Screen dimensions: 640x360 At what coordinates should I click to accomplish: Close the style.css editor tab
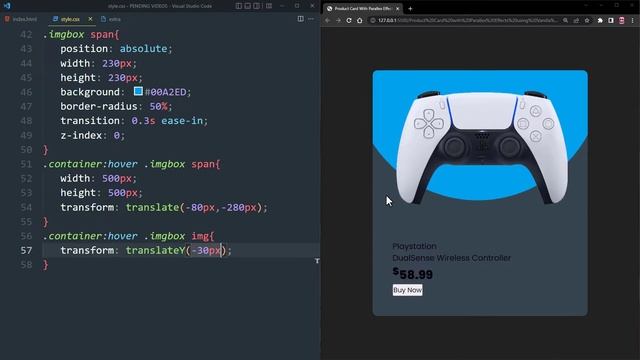click(90, 19)
